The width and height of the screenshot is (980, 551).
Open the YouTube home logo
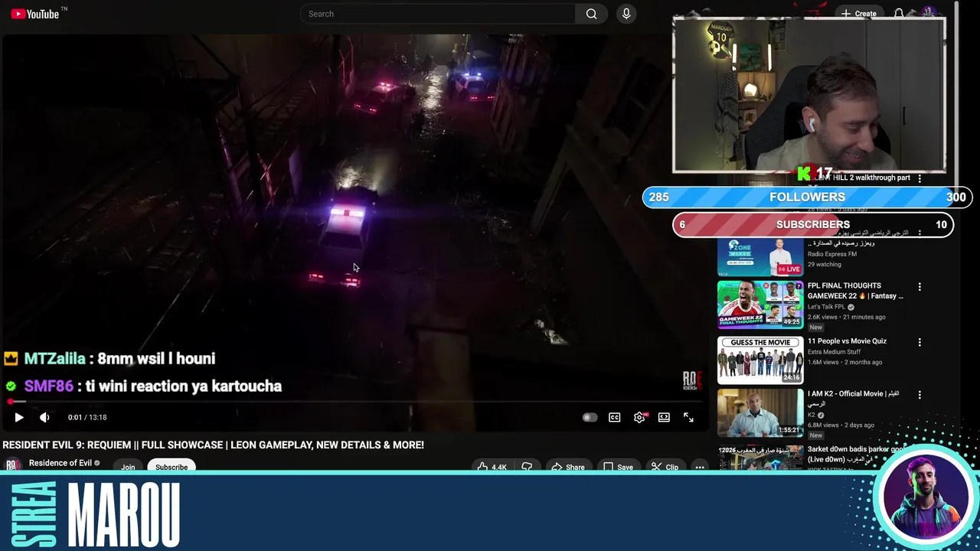click(x=36, y=14)
